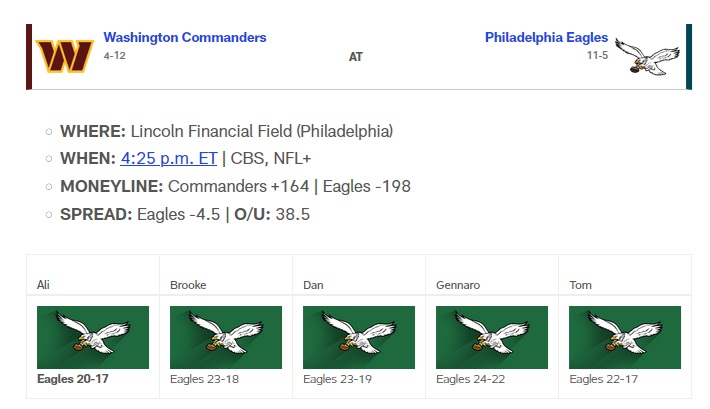Click Gennaro's Eagles 24-22 score prediction
Viewport: 710px width, 409px height.
coord(470,379)
